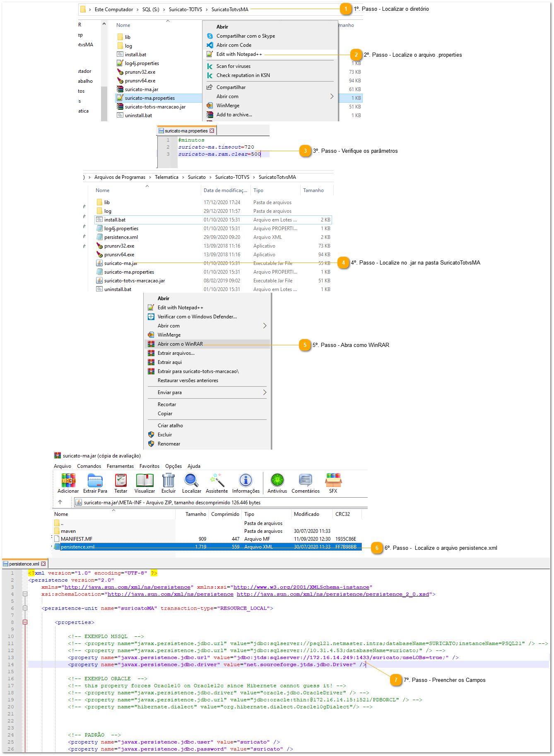
Task: Click Skype icon beside Compartilhar com o Skype
Action: click(210, 36)
